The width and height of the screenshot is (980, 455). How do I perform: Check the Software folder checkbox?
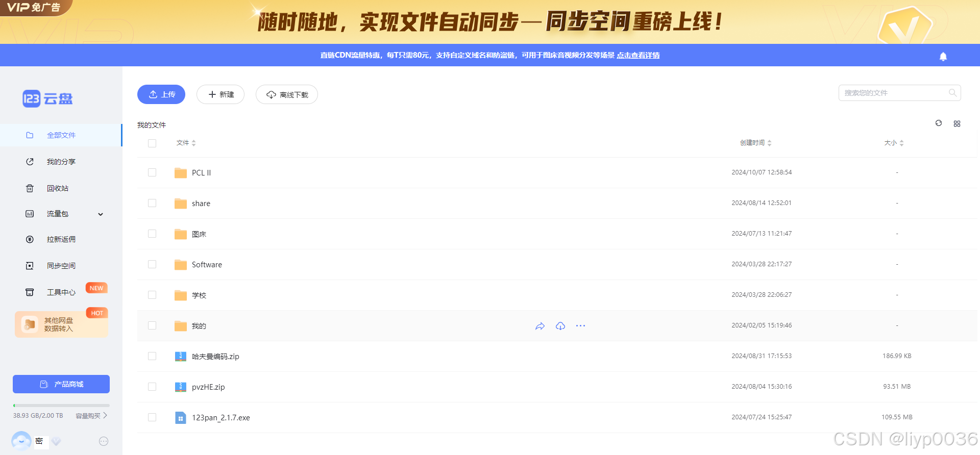(x=152, y=264)
